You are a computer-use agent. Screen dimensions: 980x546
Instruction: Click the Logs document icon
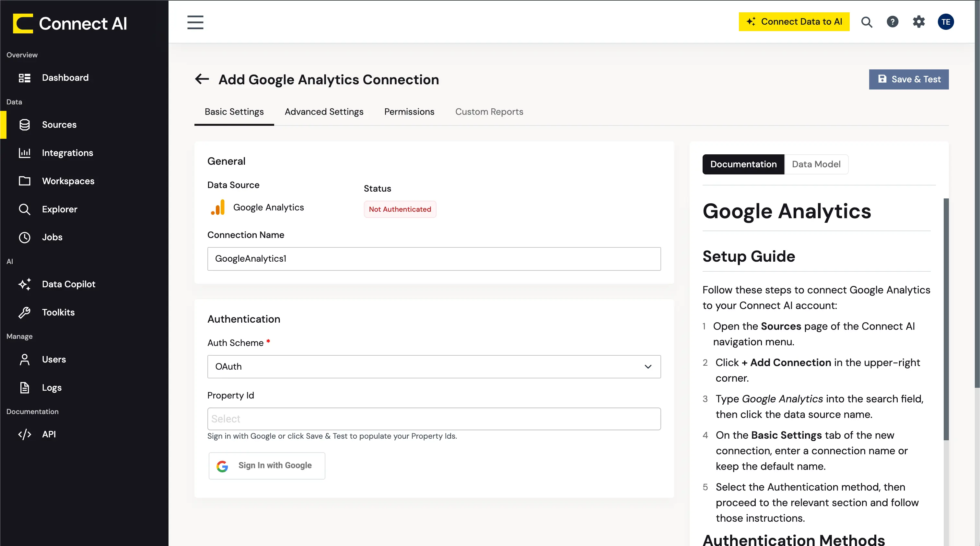25,388
